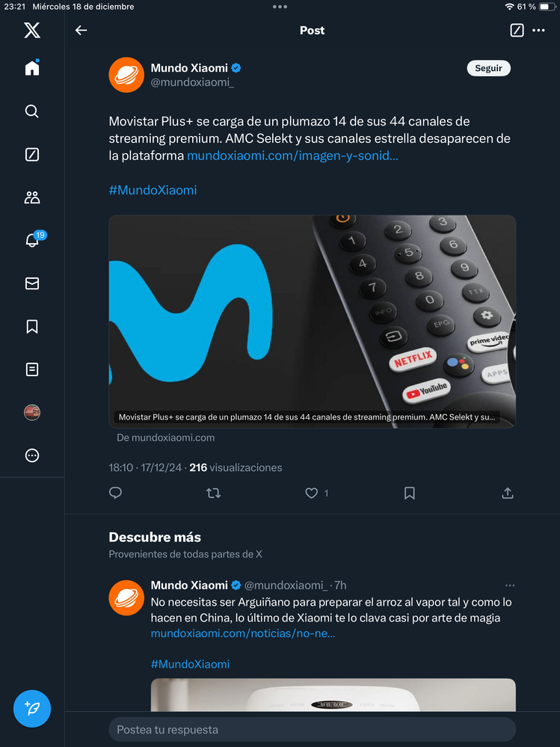Open Bookmarks in the left sidebar
560x747 pixels.
[x=31, y=326]
